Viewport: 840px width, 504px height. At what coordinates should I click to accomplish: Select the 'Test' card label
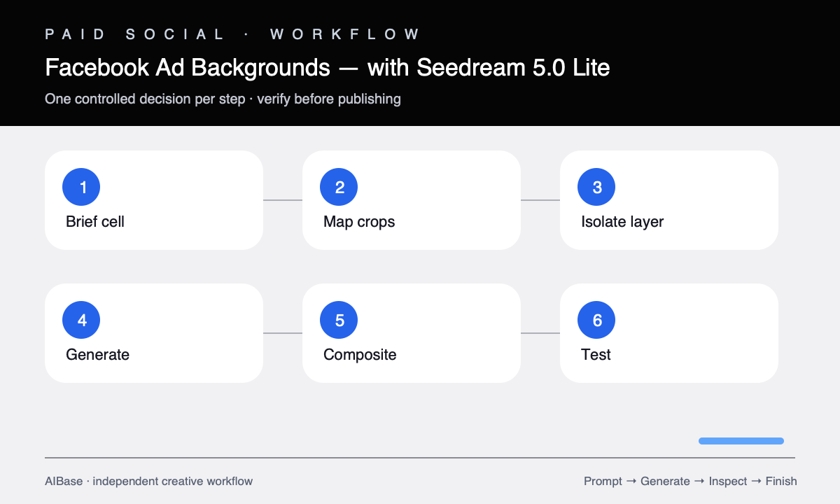pyautogui.click(x=596, y=355)
